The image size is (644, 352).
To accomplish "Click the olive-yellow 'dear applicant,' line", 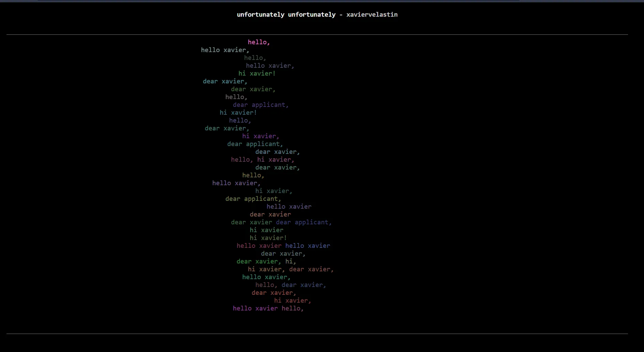I will coord(253,199).
